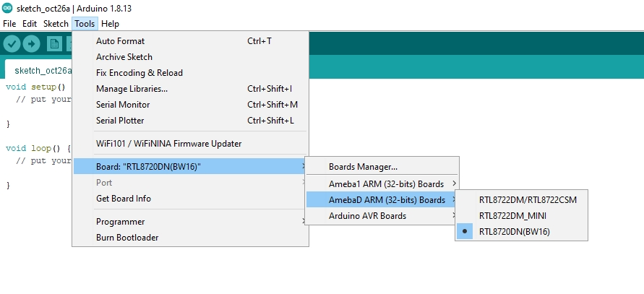Open the Serial Monitor
This screenshot has height=294, width=644.
(x=191, y=105)
